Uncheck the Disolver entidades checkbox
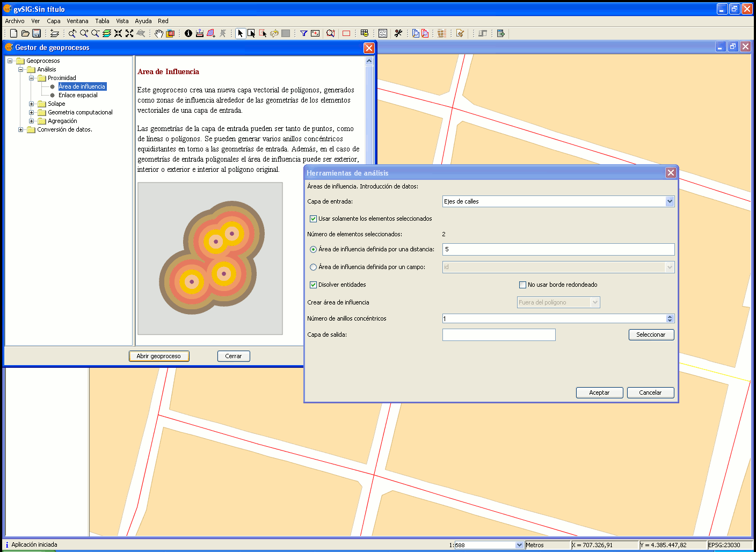 [x=313, y=285]
